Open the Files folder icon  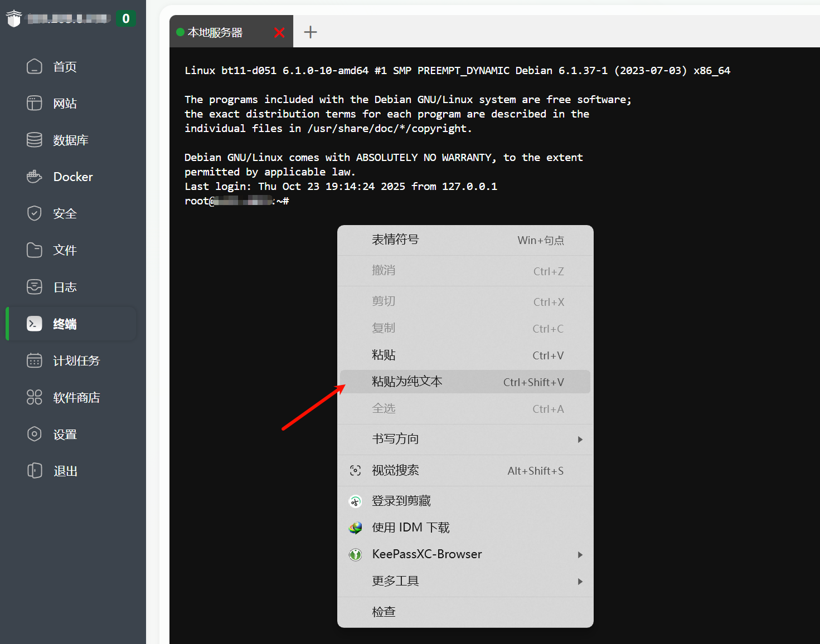[35, 251]
